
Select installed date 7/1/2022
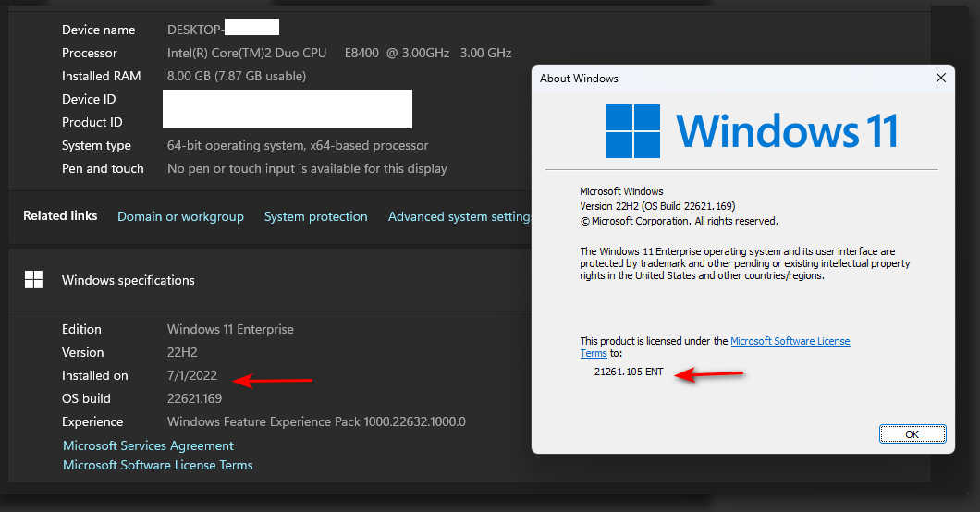click(192, 375)
